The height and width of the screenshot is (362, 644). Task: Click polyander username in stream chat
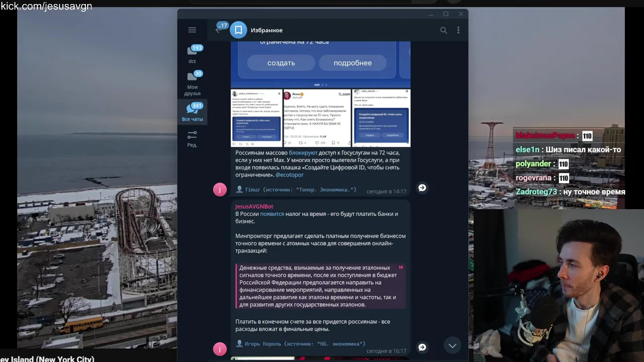pos(533,164)
